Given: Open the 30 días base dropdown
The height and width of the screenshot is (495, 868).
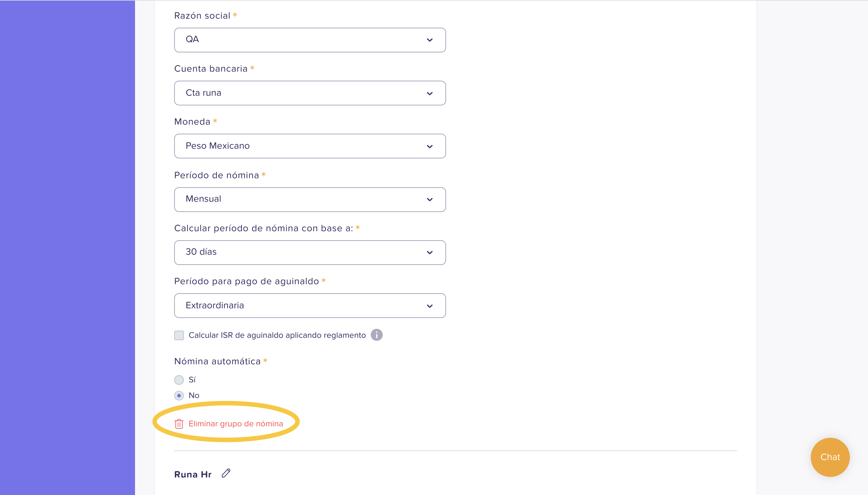Looking at the screenshot, I should [310, 253].
